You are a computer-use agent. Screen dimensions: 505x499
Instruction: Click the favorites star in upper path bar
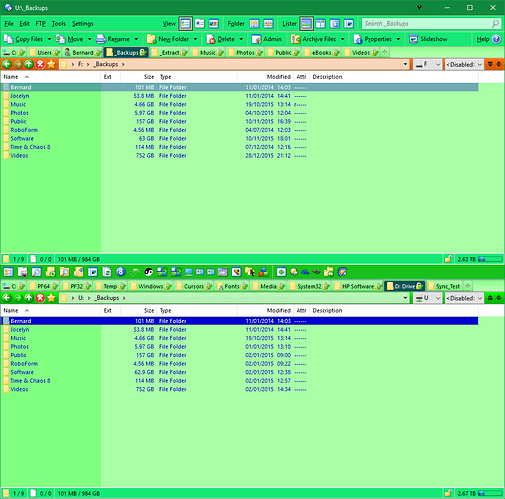click(x=51, y=64)
